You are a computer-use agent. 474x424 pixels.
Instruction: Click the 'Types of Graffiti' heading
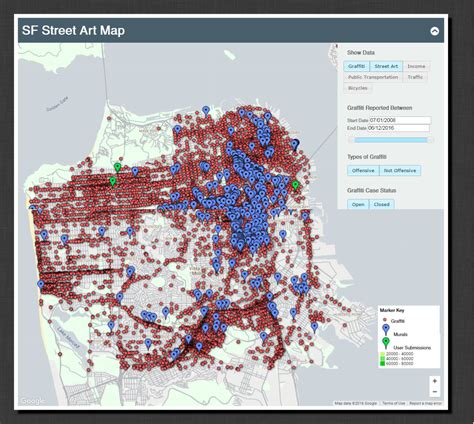click(367, 157)
